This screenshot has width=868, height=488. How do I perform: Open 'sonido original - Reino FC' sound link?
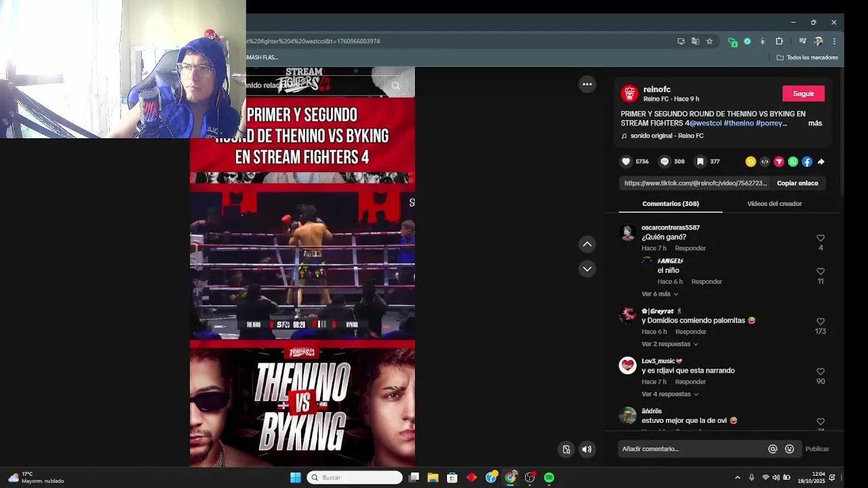pos(667,136)
